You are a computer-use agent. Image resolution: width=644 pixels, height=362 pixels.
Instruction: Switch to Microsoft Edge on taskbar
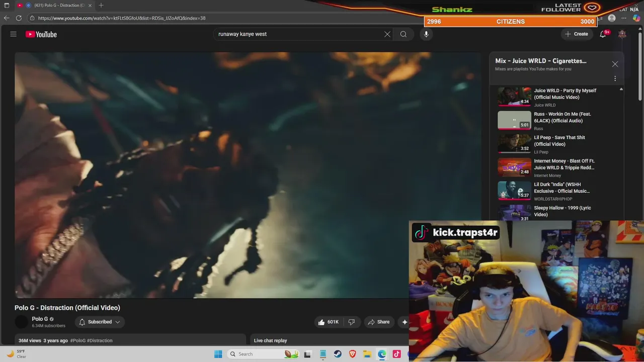click(382, 354)
